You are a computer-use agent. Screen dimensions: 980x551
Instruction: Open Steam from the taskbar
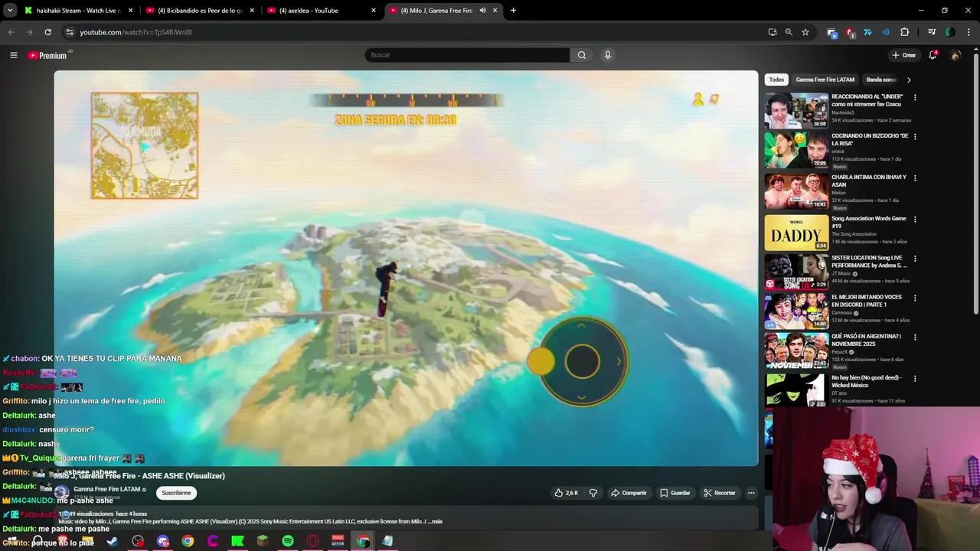click(113, 541)
